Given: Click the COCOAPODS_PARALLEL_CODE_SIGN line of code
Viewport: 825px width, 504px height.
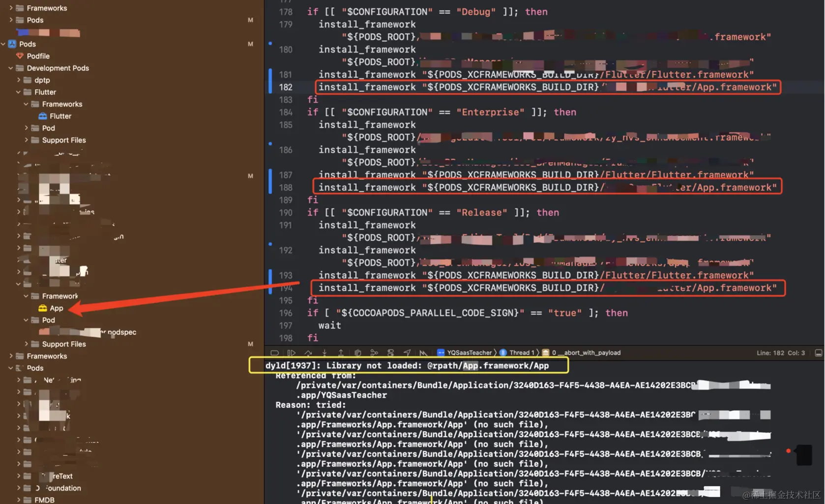Looking at the screenshot, I should (468, 313).
